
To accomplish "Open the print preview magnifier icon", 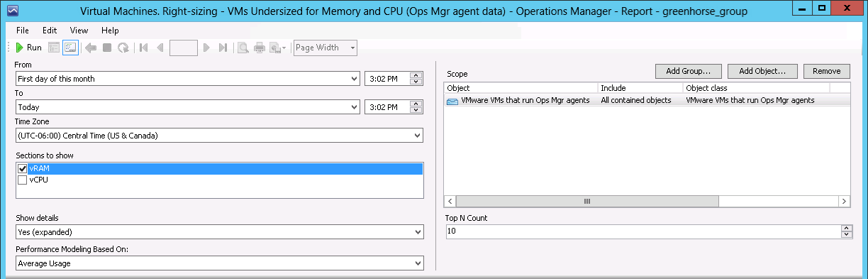I will (x=243, y=48).
